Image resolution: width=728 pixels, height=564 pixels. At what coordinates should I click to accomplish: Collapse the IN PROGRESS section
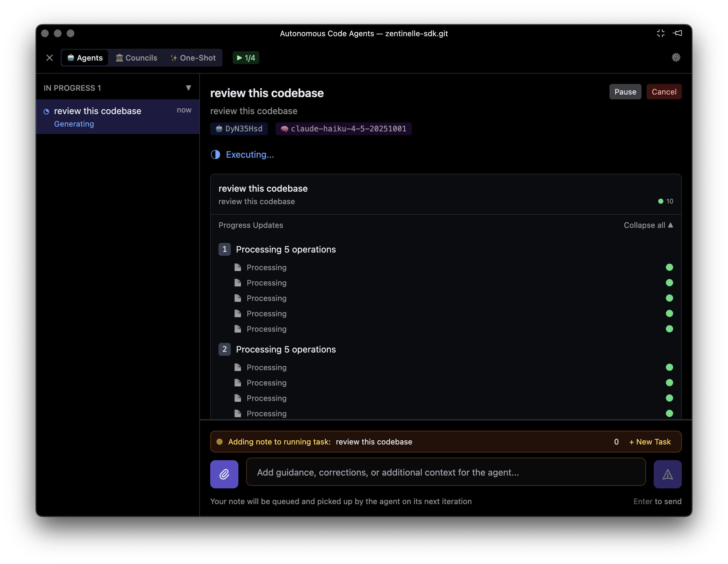click(189, 88)
